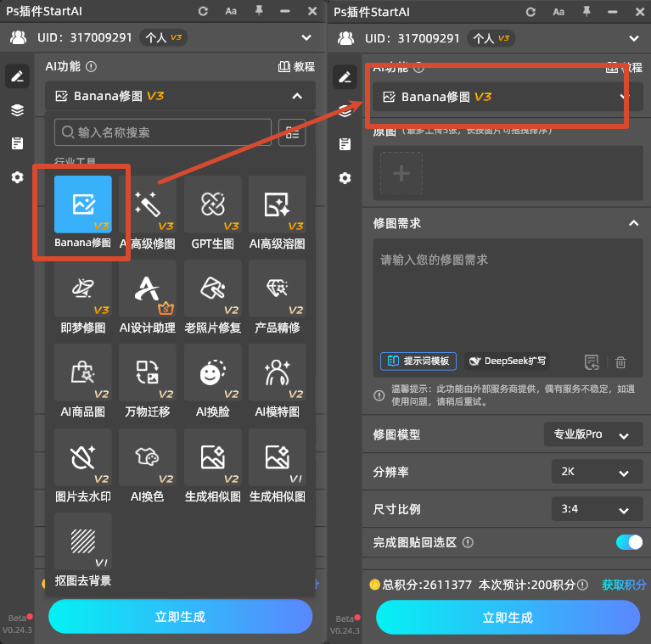The image size is (651, 644).
Task: Select the 图片去水印 tool
Action: 83,457
